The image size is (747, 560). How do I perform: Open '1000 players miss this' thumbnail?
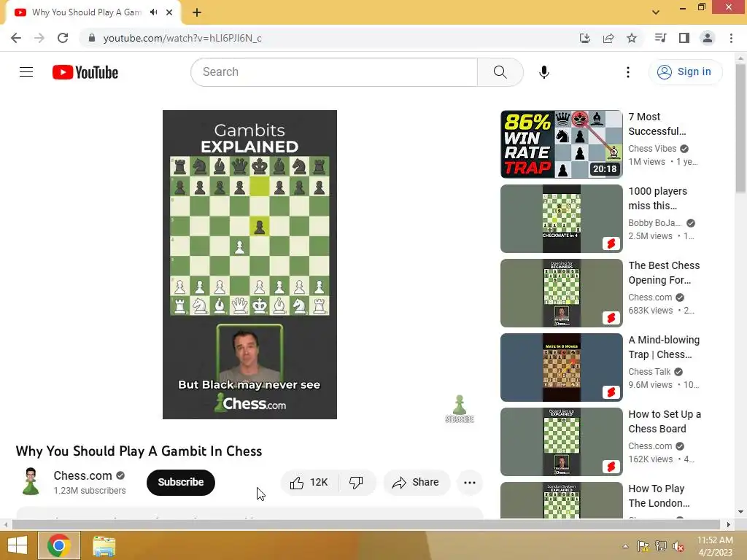point(561,219)
